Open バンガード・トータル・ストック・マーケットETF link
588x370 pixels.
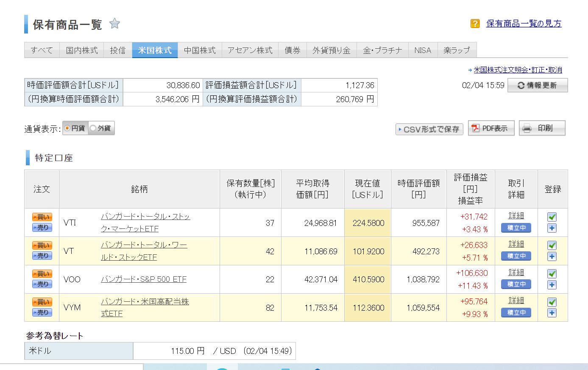(145, 223)
